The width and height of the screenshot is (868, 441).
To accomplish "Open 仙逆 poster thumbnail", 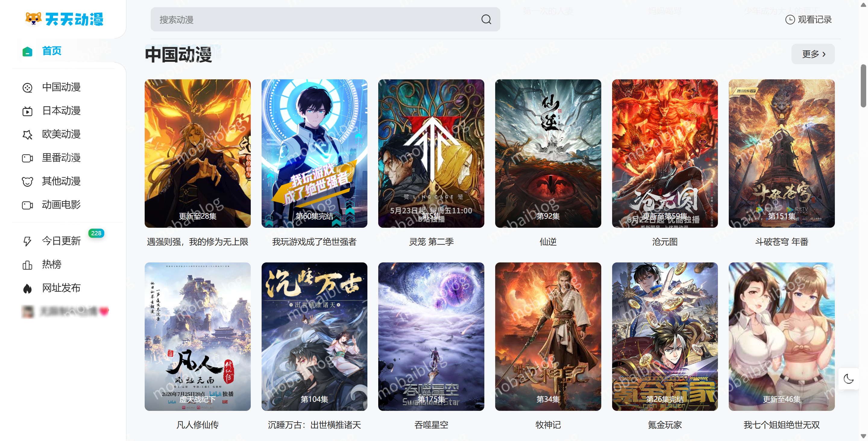I will 548,154.
